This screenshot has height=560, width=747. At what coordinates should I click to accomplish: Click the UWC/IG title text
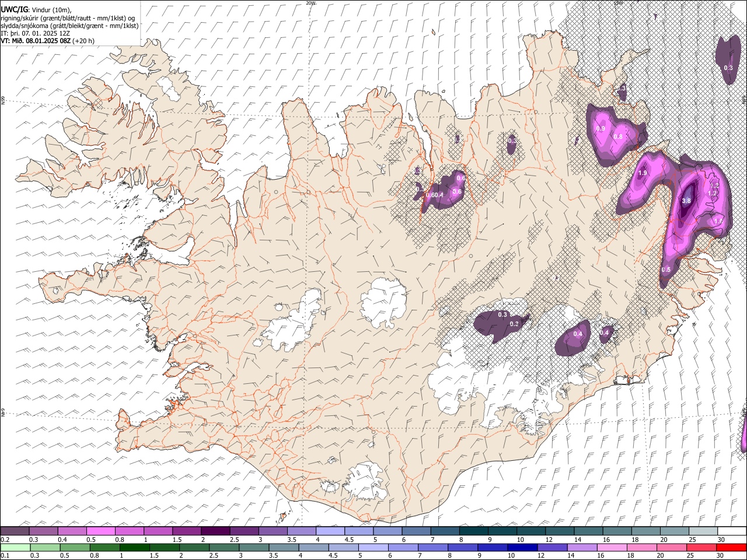coord(15,9)
